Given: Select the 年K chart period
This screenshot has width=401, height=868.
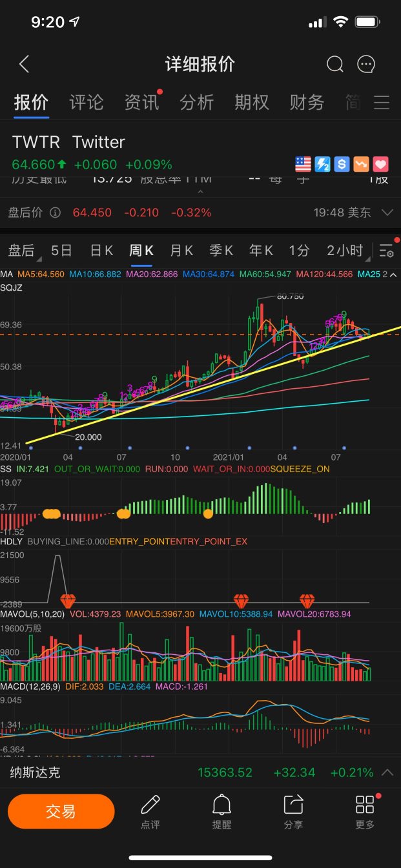Looking at the screenshot, I should tap(261, 251).
